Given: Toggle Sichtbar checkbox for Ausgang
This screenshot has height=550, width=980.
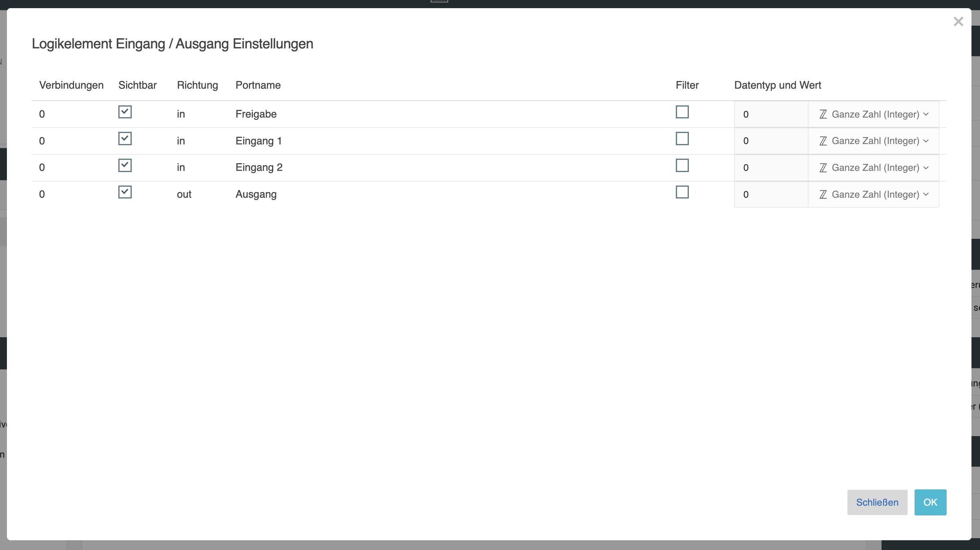Looking at the screenshot, I should tap(125, 192).
